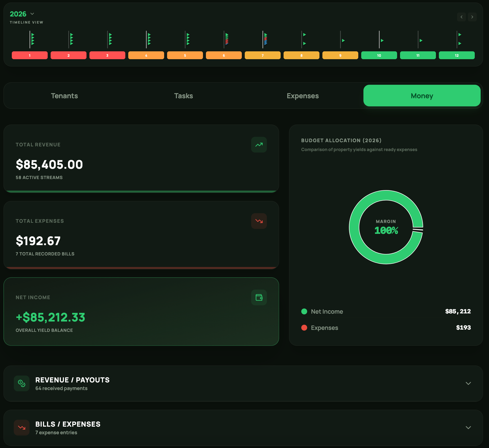This screenshot has width=489, height=448.
Task: Expand the Revenue / Payouts section chevron
Action: click(x=468, y=383)
